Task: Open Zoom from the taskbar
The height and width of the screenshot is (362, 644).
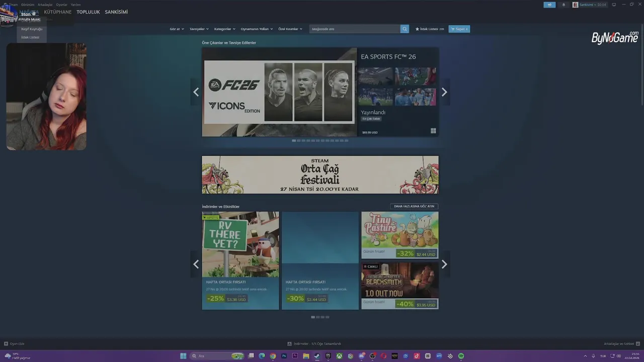Action: coord(439,356)
